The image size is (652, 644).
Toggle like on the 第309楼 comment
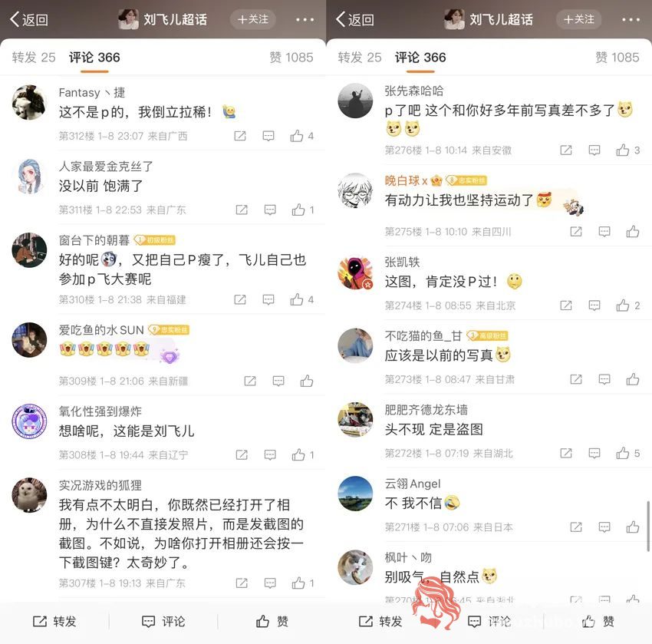coord(307,381)
